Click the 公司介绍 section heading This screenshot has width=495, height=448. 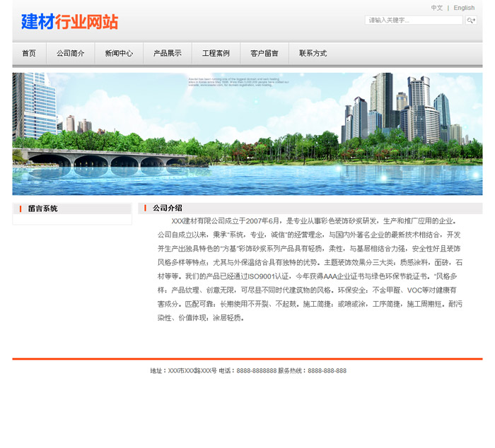[x=168, y=208]
